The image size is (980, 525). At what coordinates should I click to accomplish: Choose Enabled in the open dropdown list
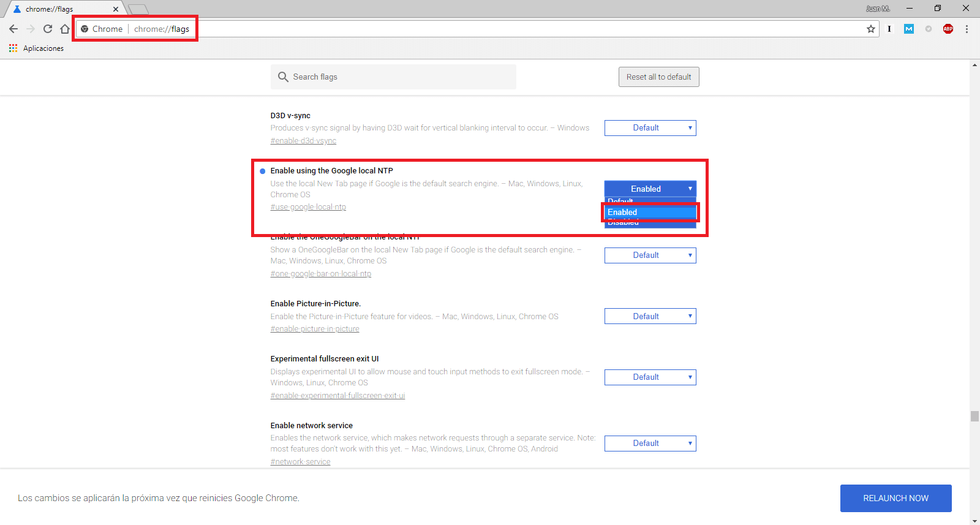click(x=650, y=212)
